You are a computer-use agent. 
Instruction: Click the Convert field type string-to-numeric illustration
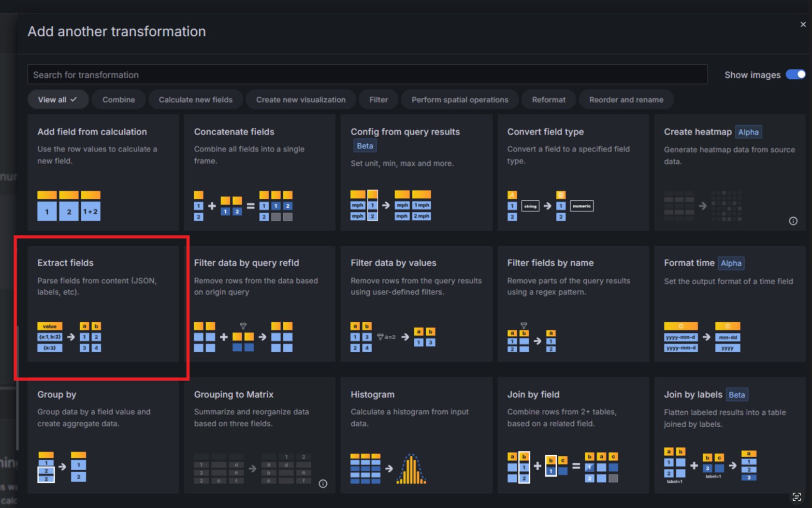point(550,206)
